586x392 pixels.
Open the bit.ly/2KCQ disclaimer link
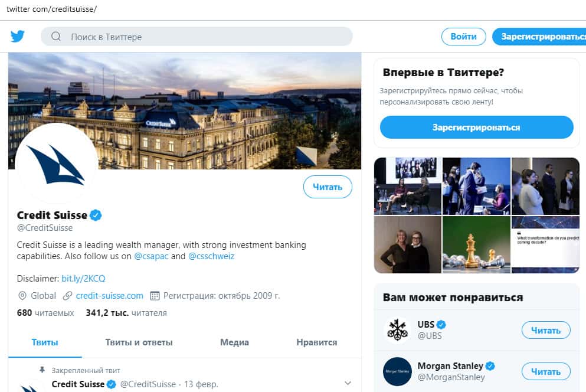(83, 278)
